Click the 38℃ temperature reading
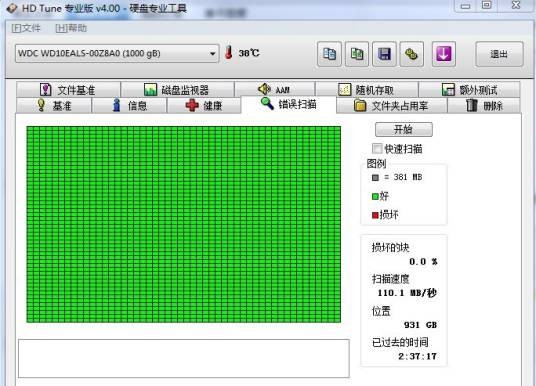Screen dimensions: 536x386 coord(249,53)
